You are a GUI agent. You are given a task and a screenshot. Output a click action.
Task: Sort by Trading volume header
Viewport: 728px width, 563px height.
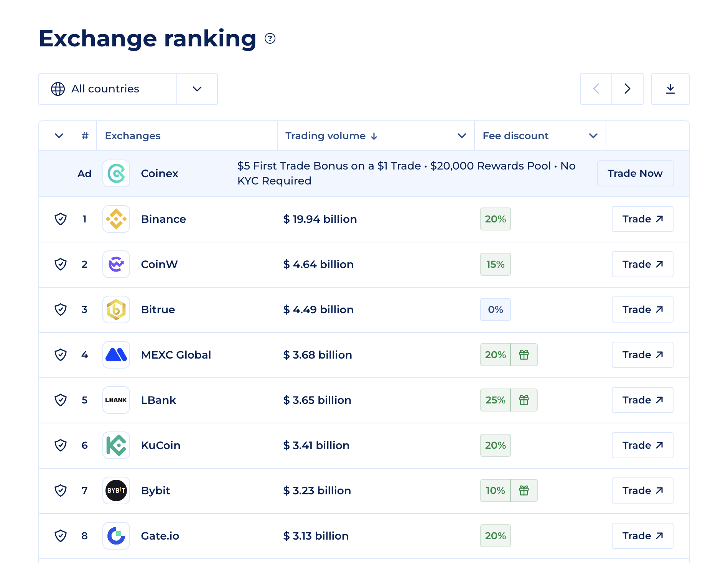point(331,136)
